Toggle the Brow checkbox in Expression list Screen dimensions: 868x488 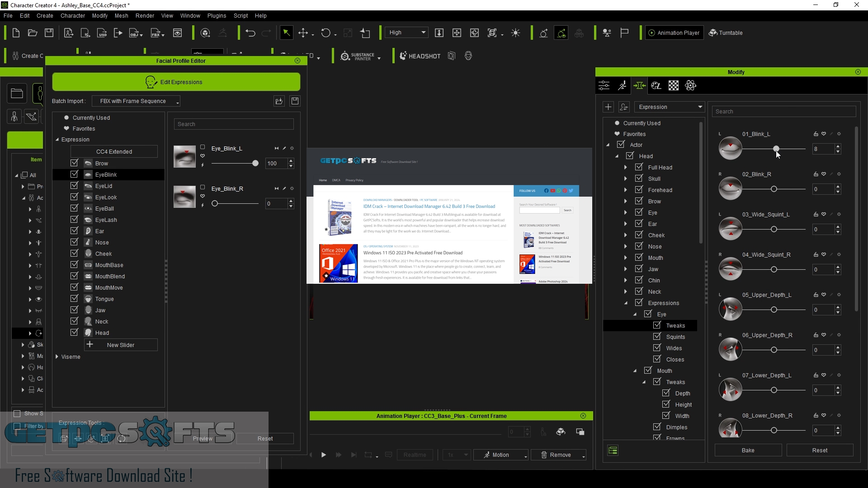(74, 163)
